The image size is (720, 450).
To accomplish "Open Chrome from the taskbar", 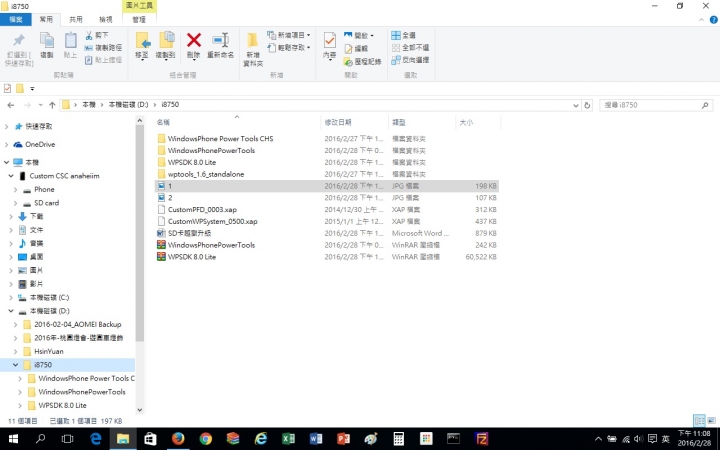I will (x=206, y=439).
